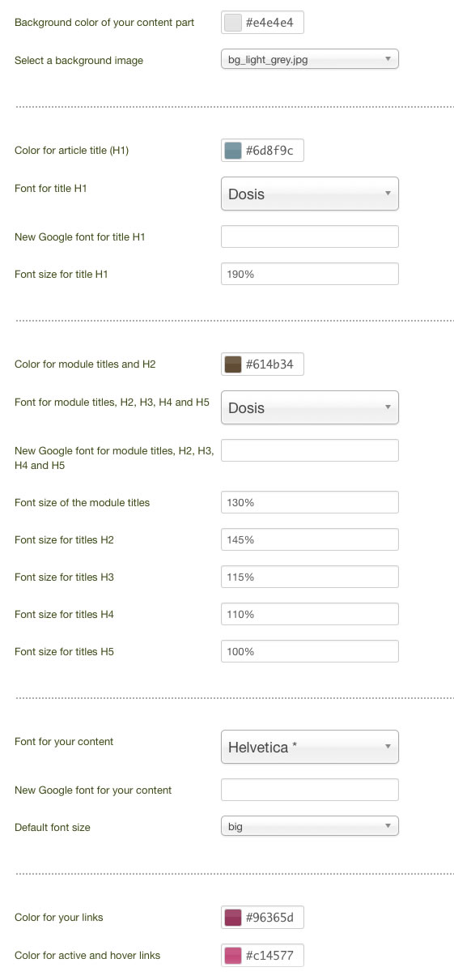Image resolution: width=454 pixels, height=980 pixels.
Task: Click the module titles color swatch #614b34
Action: coord(233,364)
